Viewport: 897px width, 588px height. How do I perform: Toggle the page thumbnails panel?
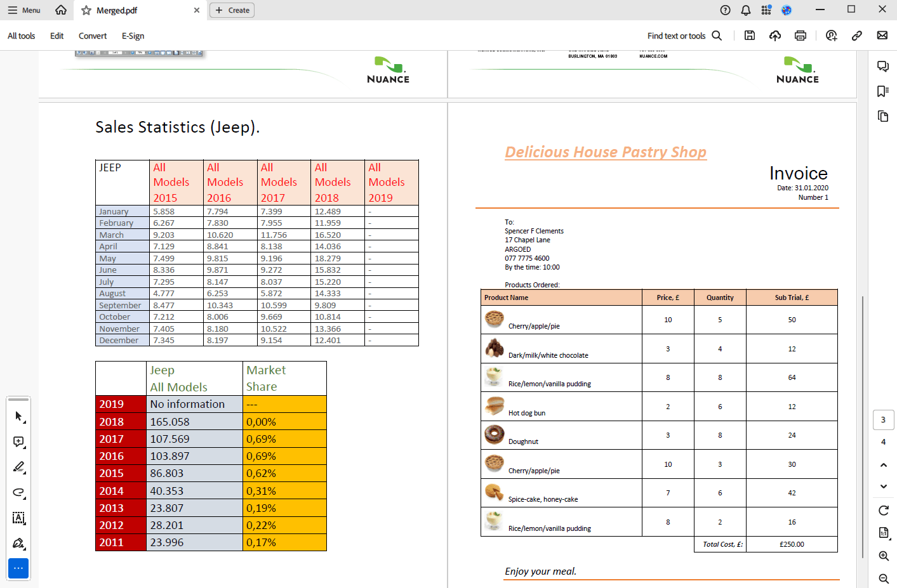[883, 116]
